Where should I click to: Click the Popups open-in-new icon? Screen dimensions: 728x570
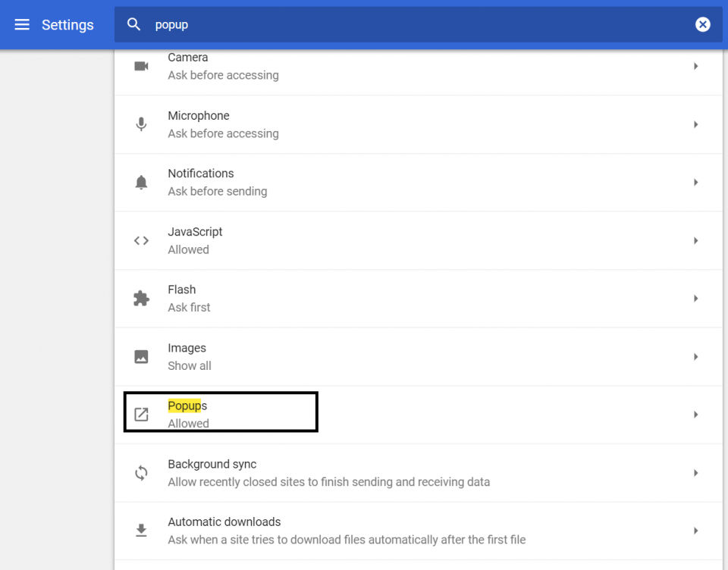pos(141,415)
